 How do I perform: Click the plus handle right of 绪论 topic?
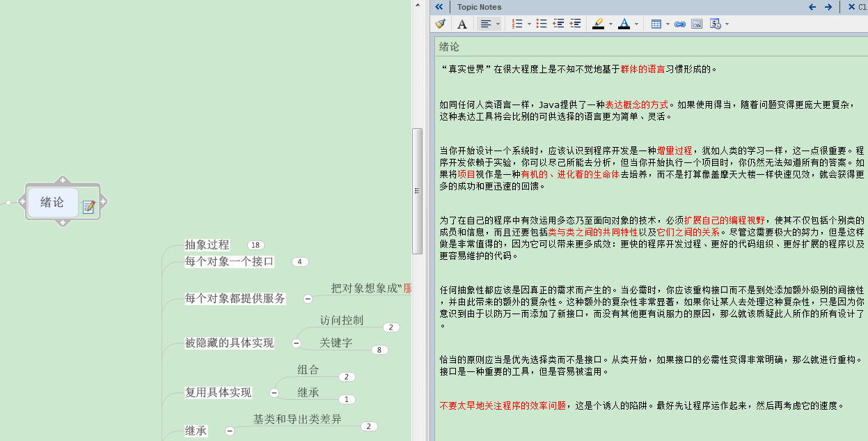103,202
